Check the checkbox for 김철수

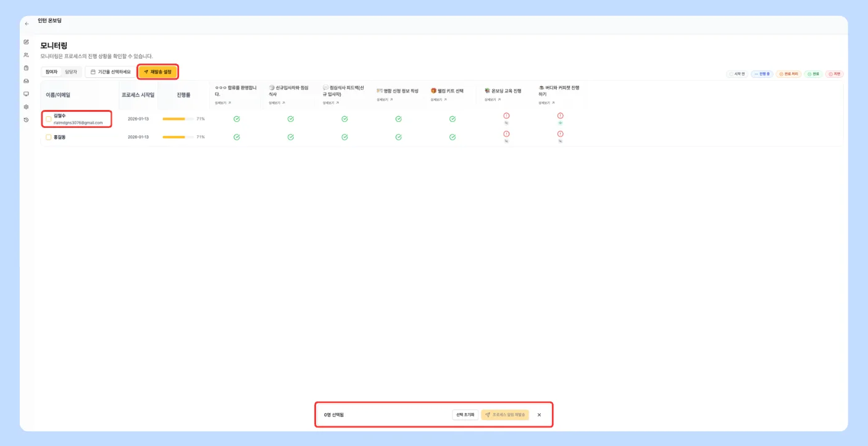coord(49,119)
